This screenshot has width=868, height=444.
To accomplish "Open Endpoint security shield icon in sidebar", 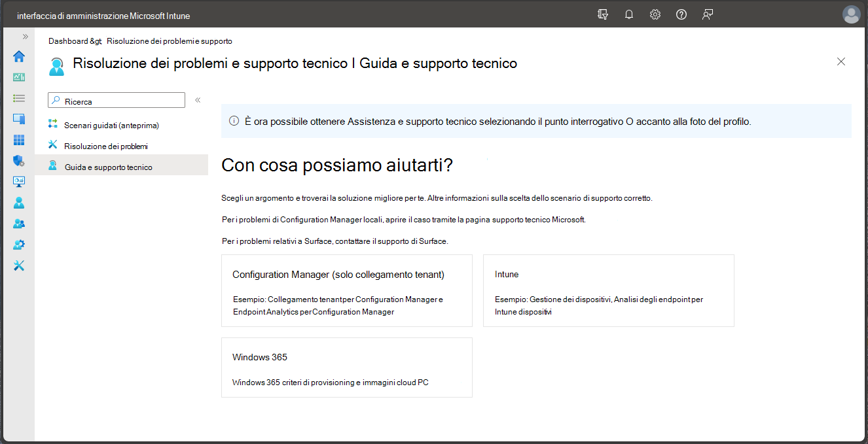I will (x=19, y=161).
